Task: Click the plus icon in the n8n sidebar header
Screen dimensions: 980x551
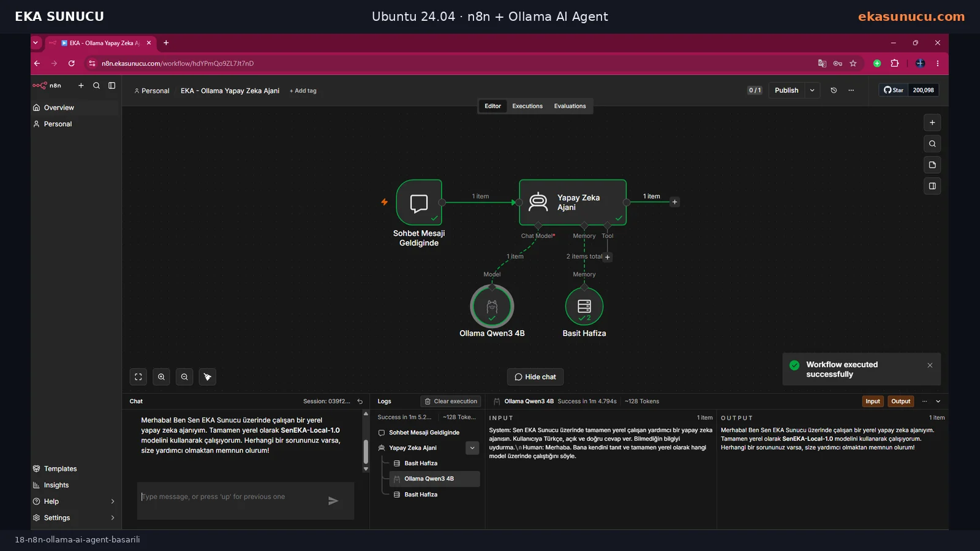Action: [81, 86]
